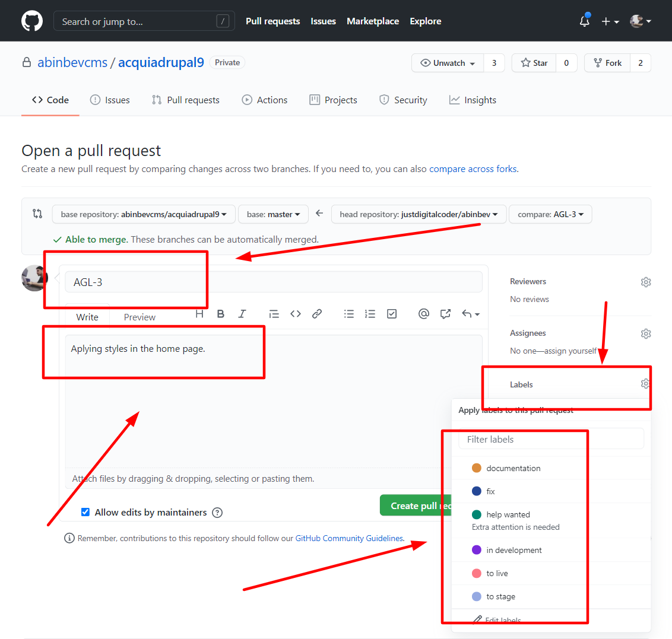This screenshot has height=639, width=672.
Task: Open the watchers count 3
Action: tap(494, 63)
